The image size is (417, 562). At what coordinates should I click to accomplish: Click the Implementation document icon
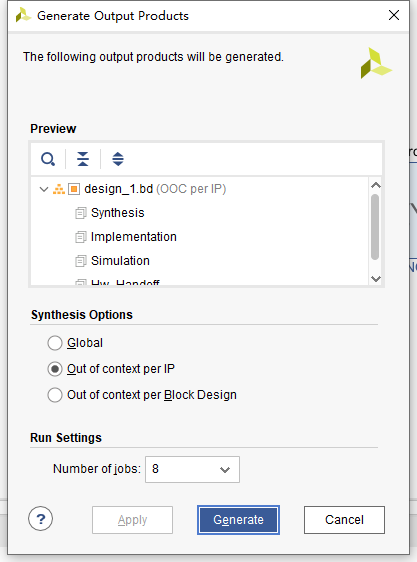(x=81, y=237)
